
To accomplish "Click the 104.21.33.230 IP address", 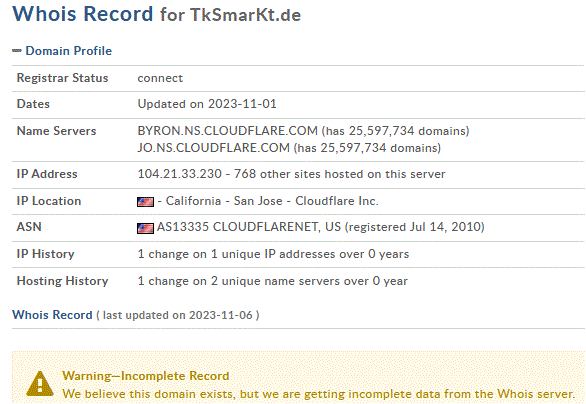I will [179, 174].
